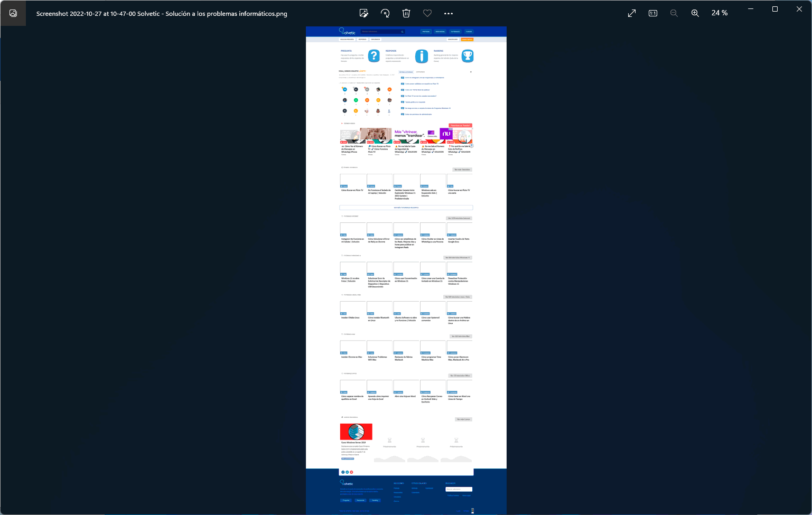The height and width of the screenshot is (515, 812).
Task: Switch to 1:1 actual size view
Action: 653,13
